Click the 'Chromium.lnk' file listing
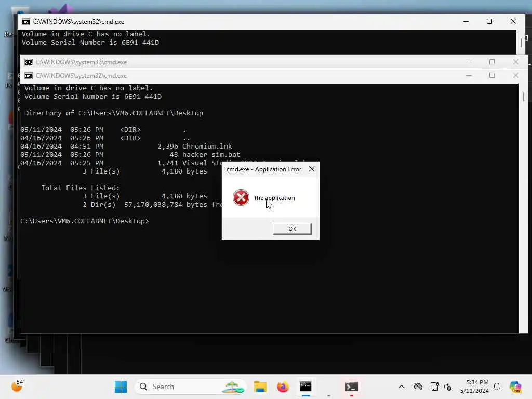This screenshot has width=532, height=399. [207, 146]
